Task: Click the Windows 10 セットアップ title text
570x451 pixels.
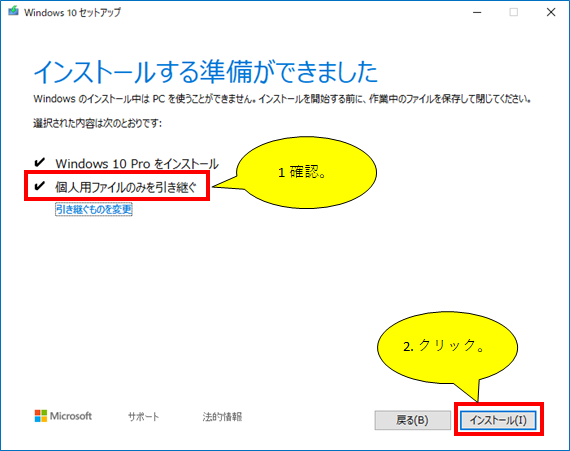Action: click(72, 12)
